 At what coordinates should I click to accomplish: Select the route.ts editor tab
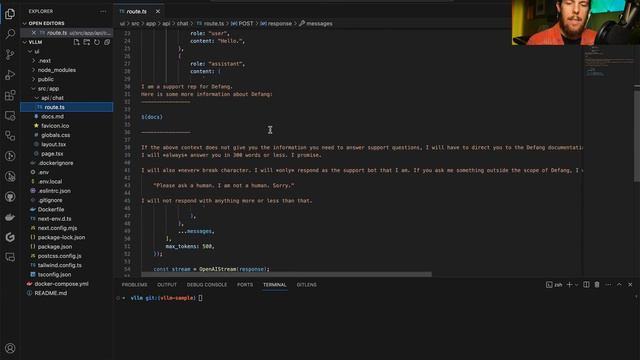pos(136,11)
